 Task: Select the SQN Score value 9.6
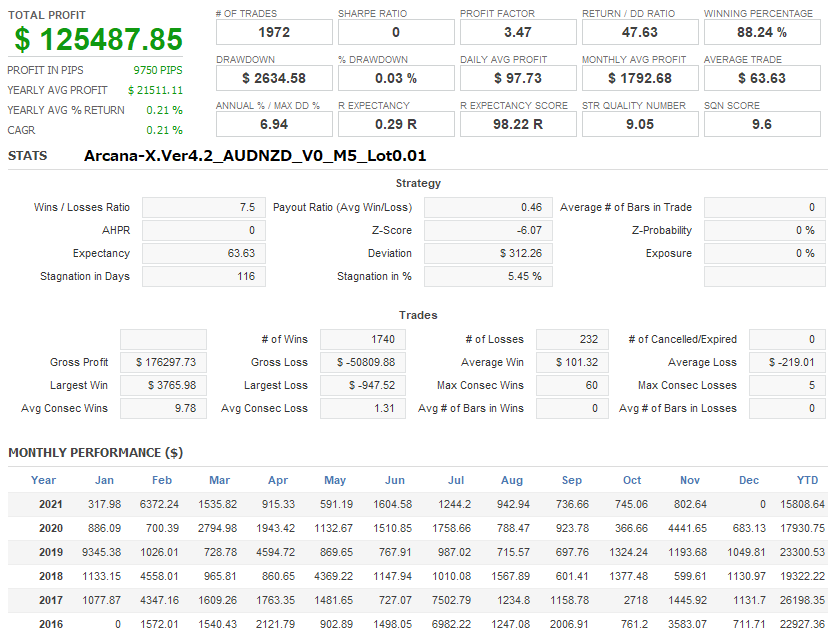coord(762,124)
